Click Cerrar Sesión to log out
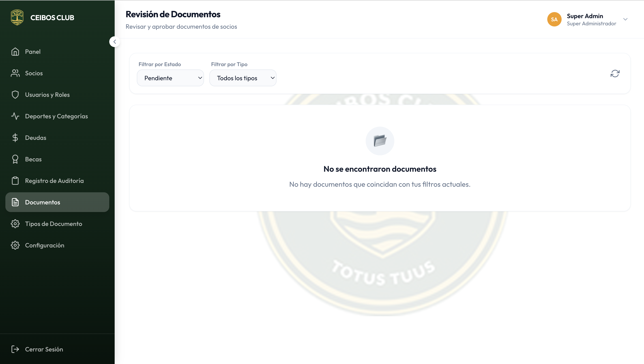 click(x=44, y=349)
